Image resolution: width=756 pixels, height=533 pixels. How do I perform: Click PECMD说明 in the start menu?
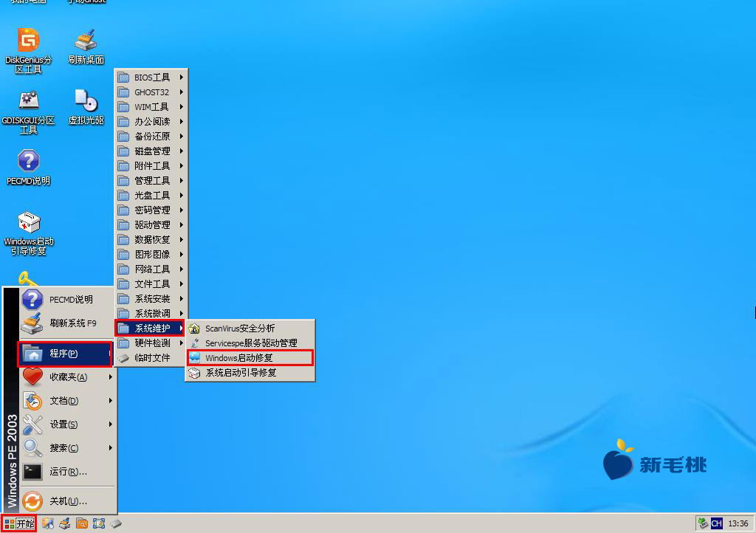point(66,300)
